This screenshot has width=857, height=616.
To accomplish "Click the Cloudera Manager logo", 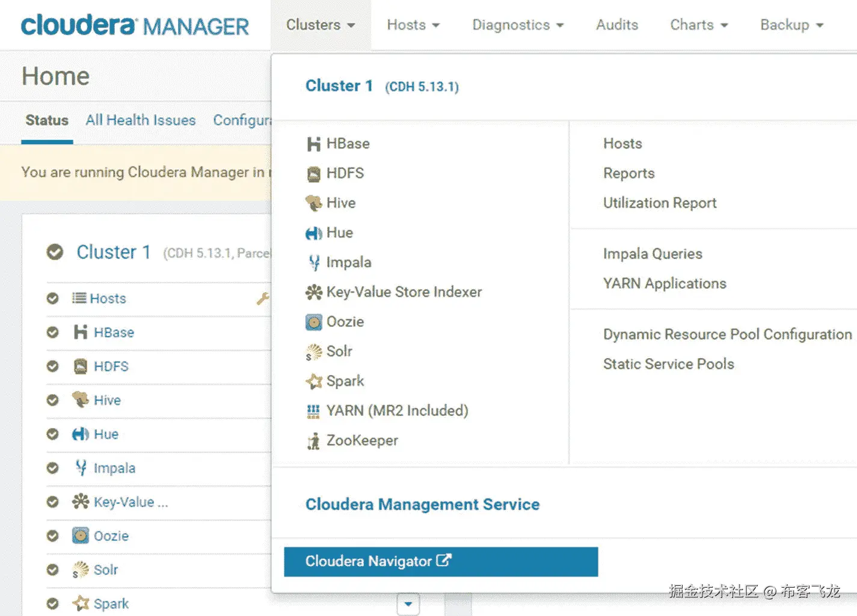I will coord(135,25).
